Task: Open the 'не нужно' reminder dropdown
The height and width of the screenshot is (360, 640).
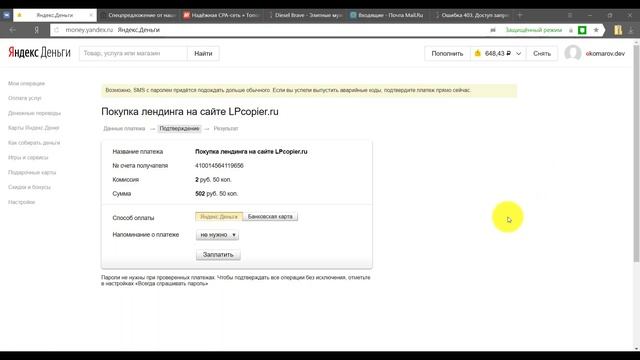Action: pyautogui.click(x=217, y=235)
